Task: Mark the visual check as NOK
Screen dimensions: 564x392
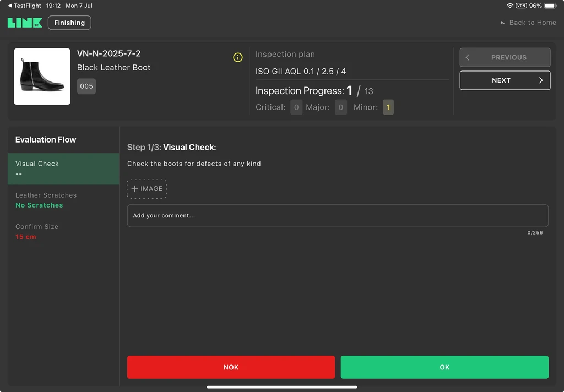Action: (x=231, y=367)
